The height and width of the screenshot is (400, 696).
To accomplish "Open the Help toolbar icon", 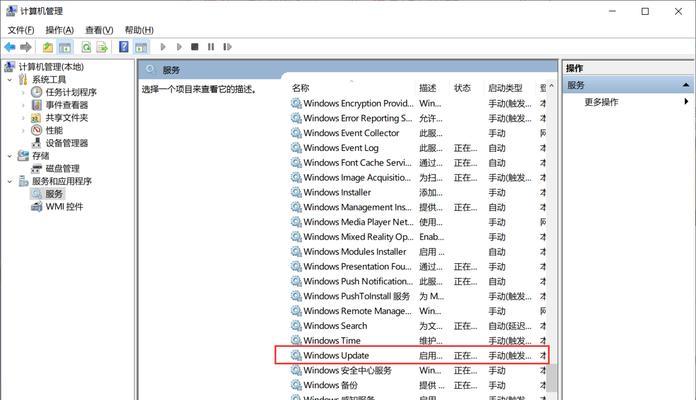I will coord(124,47).
